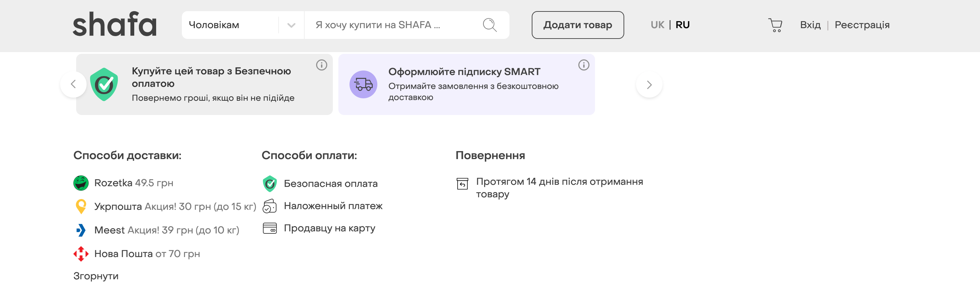Select Нова Пошта от 70 грн text
Image resolution: width=980 pixels, height=289 pixels.
point(147,254)
